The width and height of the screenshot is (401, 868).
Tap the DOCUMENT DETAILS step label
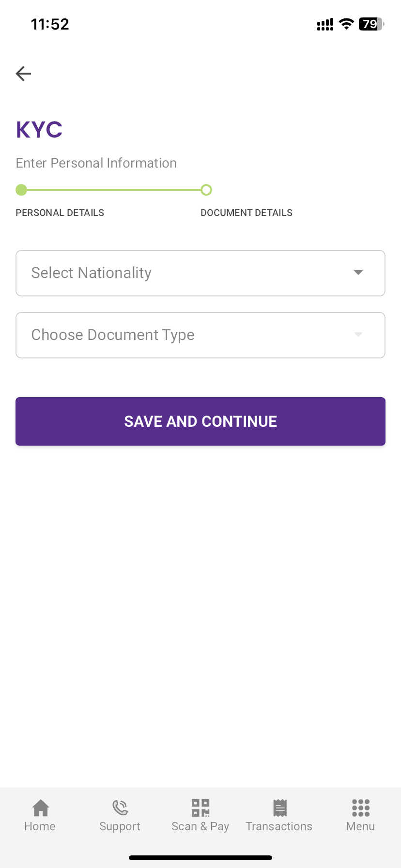[247, 213]
